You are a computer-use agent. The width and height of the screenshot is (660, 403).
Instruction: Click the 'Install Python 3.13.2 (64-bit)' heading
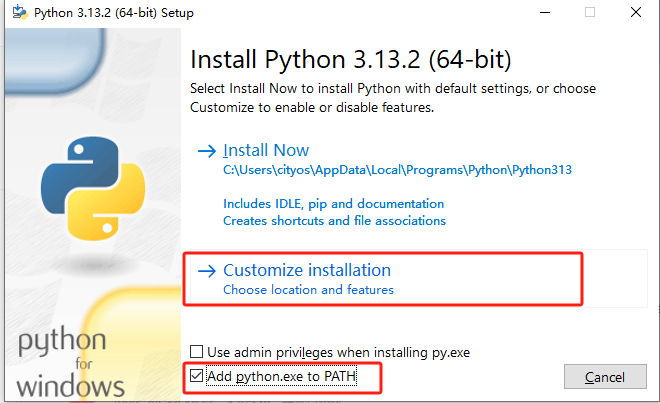point(351,59)
